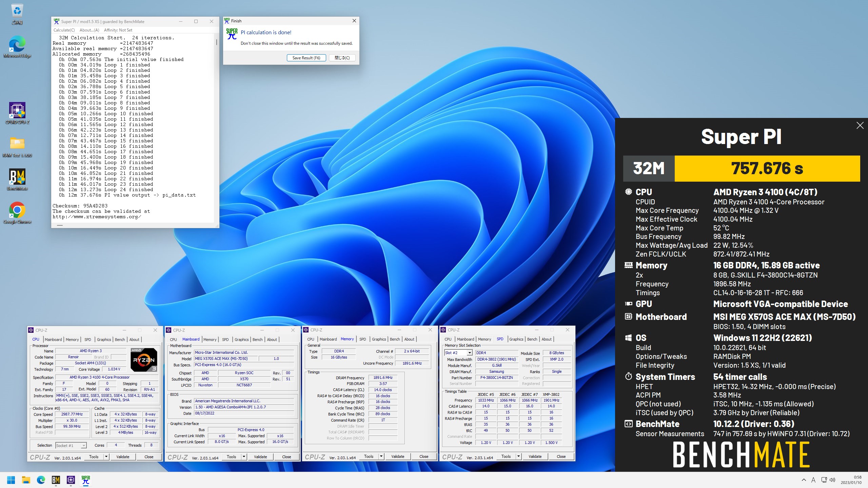Open RAM Test 1.1.0.0 folder icon

(x=17, y=146)
